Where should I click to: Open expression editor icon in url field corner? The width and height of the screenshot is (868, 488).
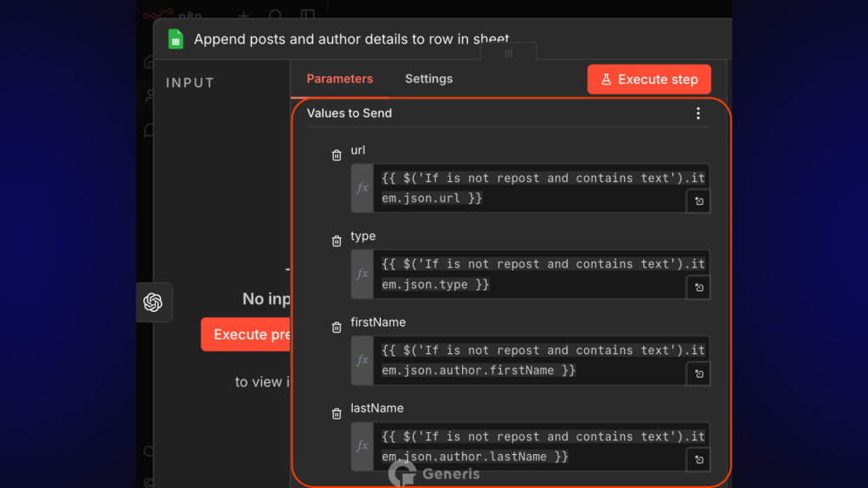coord(698,202)
